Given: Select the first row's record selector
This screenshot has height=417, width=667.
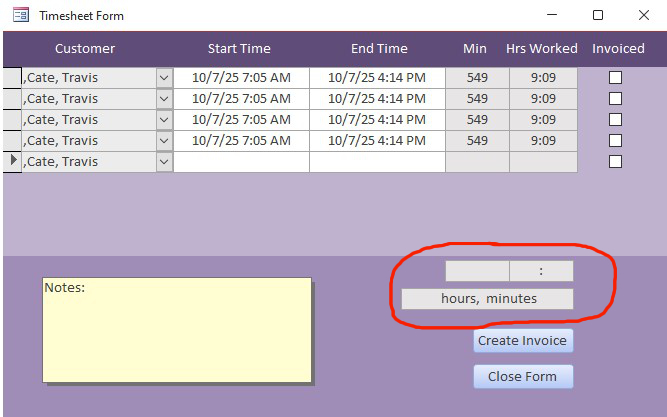Looking at the screenshot, I should click(x=12, y=78).
